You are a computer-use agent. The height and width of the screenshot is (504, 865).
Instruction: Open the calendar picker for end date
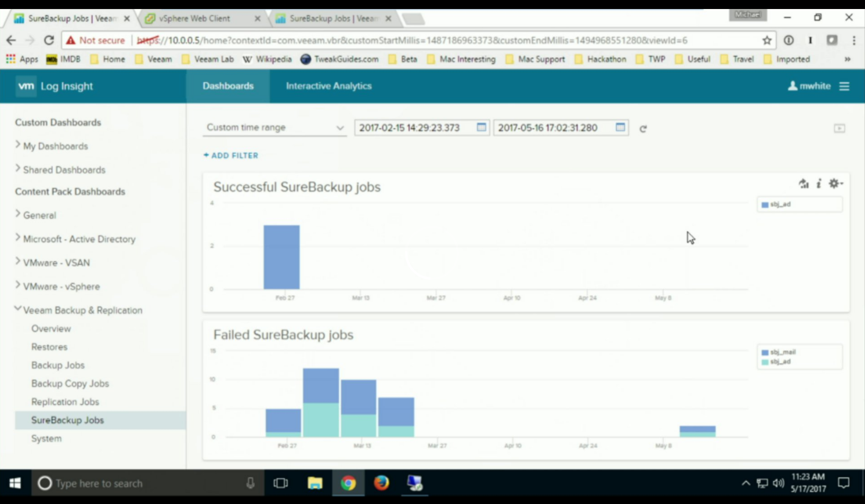[x=620, y=127]
